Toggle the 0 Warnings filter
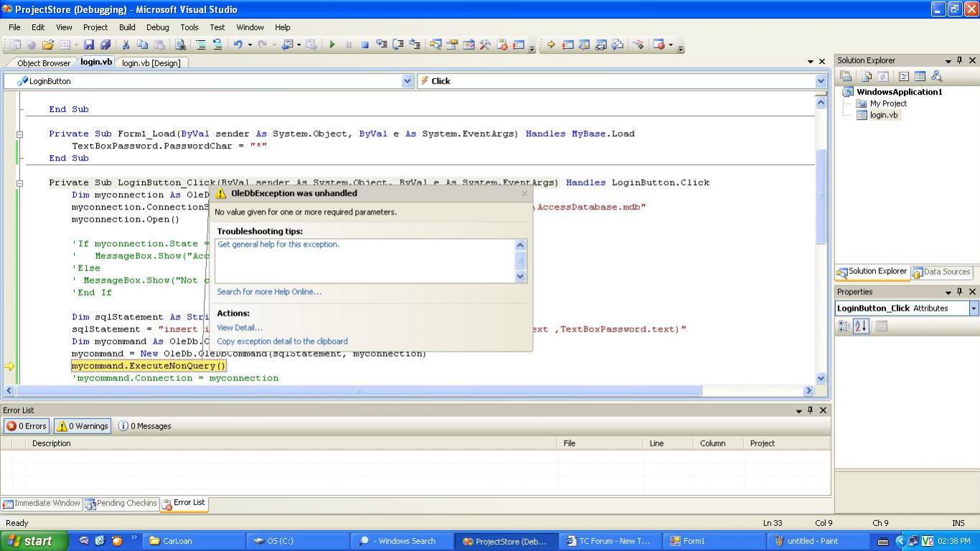Image resolution: width=980 pixels, height=551 pixels. pos(82,426)
